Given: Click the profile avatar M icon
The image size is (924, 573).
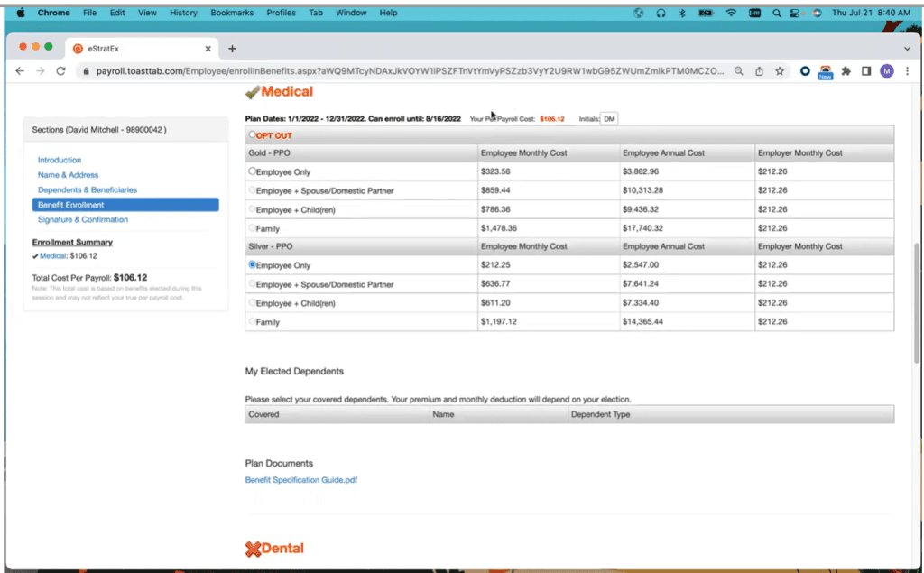Looking at the screenshot, I should pos(886,70).
